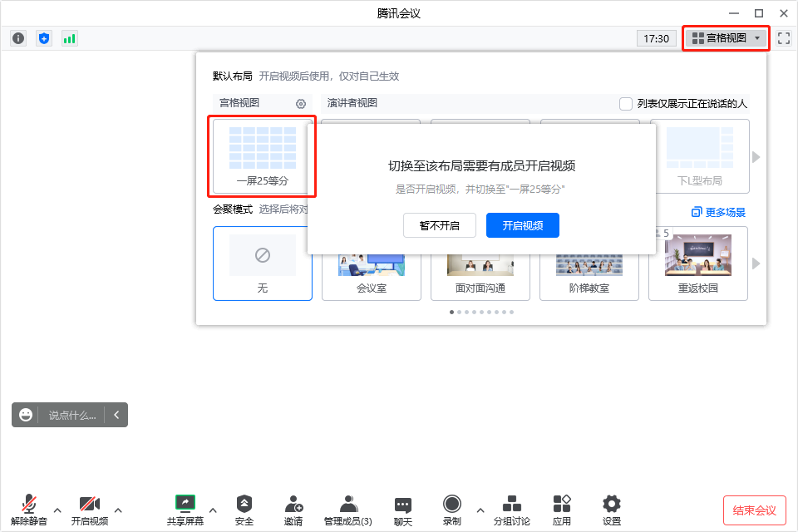Open the 宫格视图 layout dropdown
This screenshot has width=798, height=532.
coord(727,38)
